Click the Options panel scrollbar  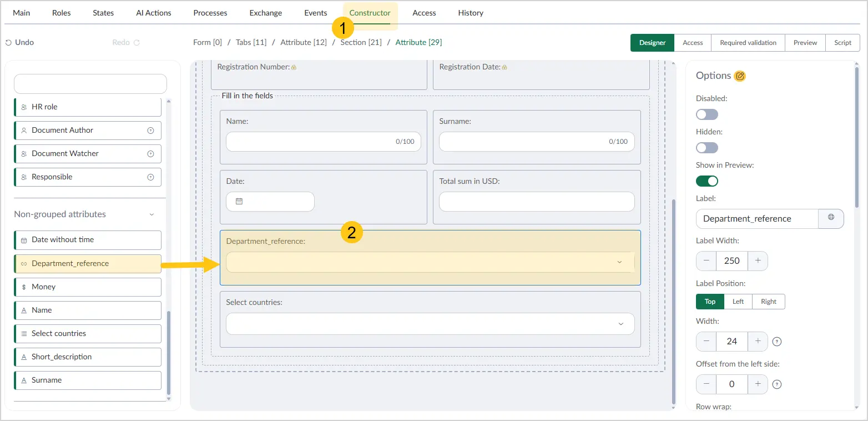coord(857,137)
